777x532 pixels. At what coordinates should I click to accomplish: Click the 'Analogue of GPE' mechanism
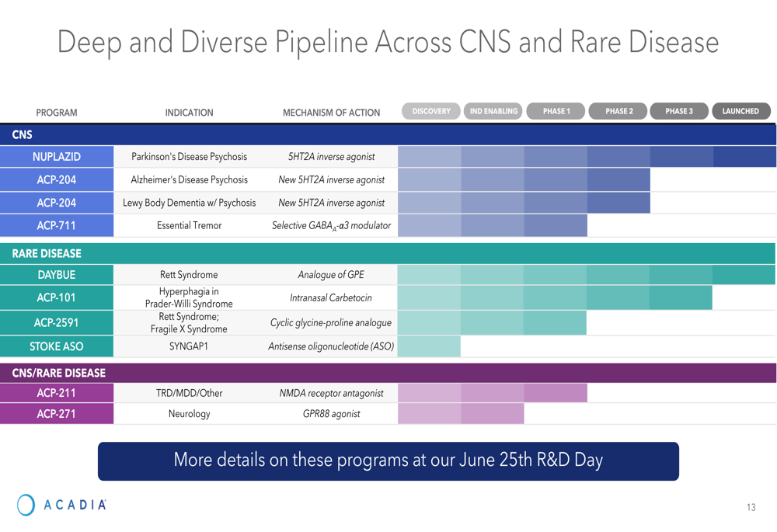coord(331,274)
